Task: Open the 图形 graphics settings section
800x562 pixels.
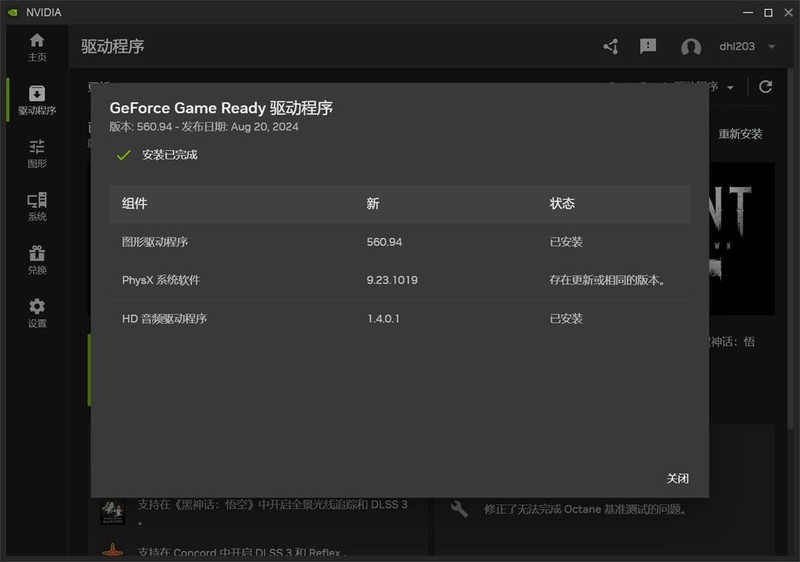Action: point(37,154)
